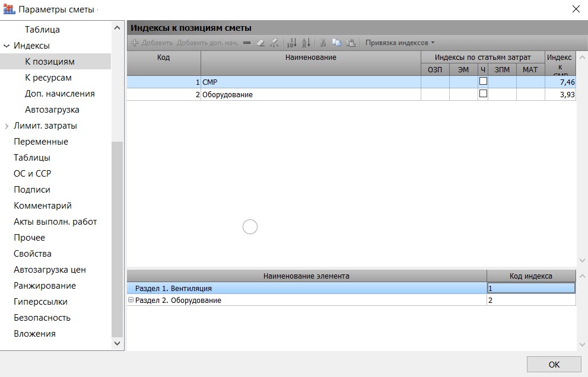Click the Код индекса column header

point(531,276)
